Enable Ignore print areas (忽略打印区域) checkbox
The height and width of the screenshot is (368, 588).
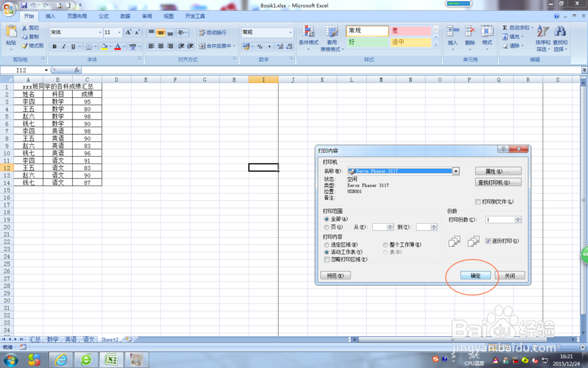pos(326,260)
